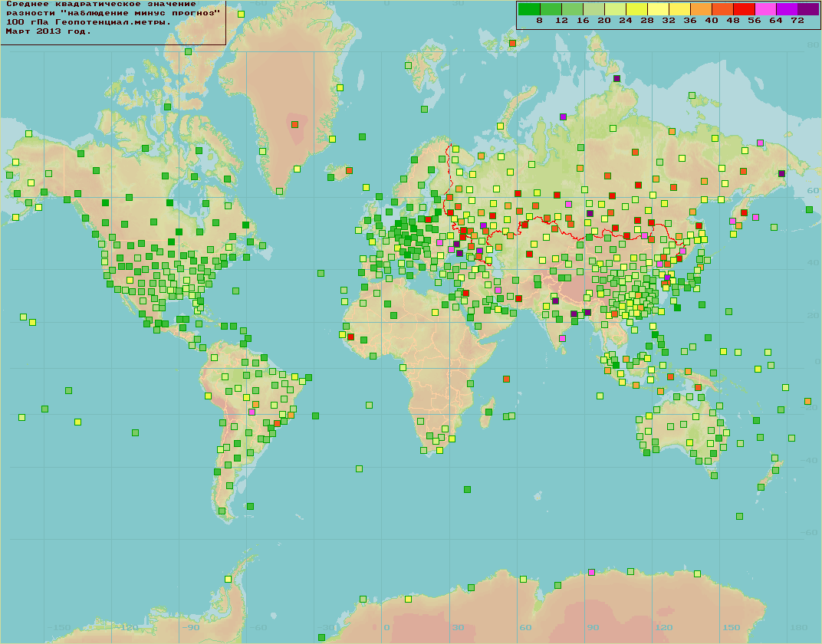Click the darkest green legend swatch below 8
Image resolution: width=822 pixels, height=644 pixels.
529,9
